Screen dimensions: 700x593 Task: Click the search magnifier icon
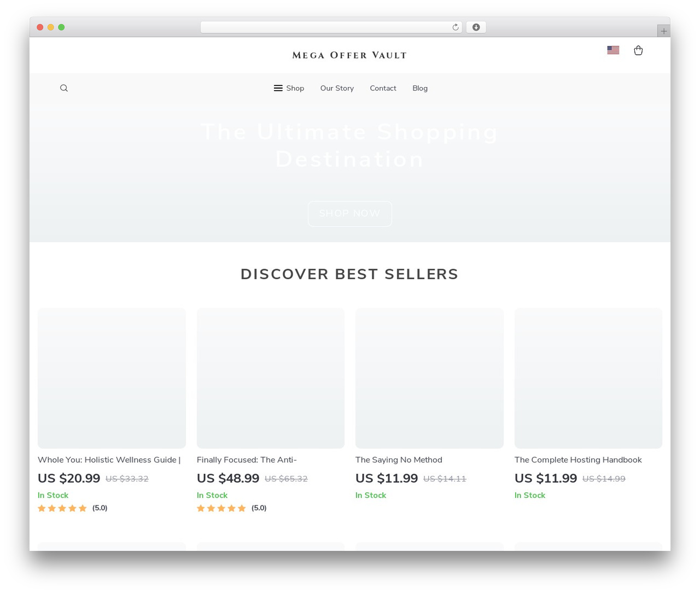point(64,88)
